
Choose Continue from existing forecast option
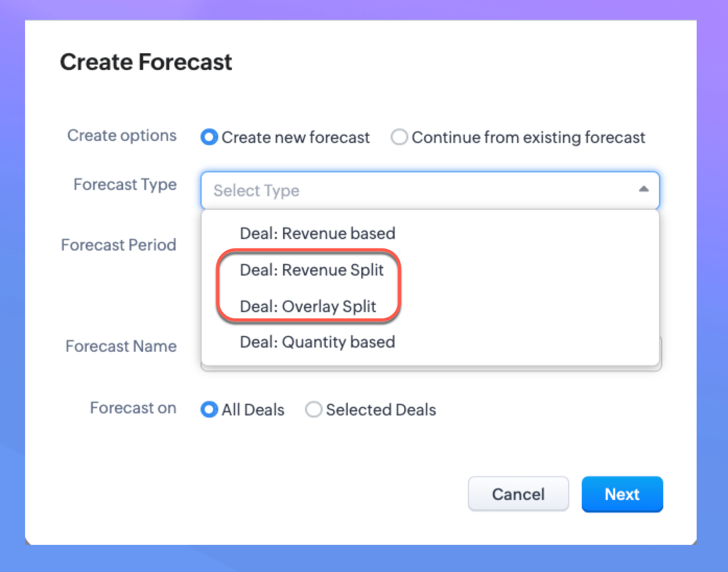(x=400, y=137)
